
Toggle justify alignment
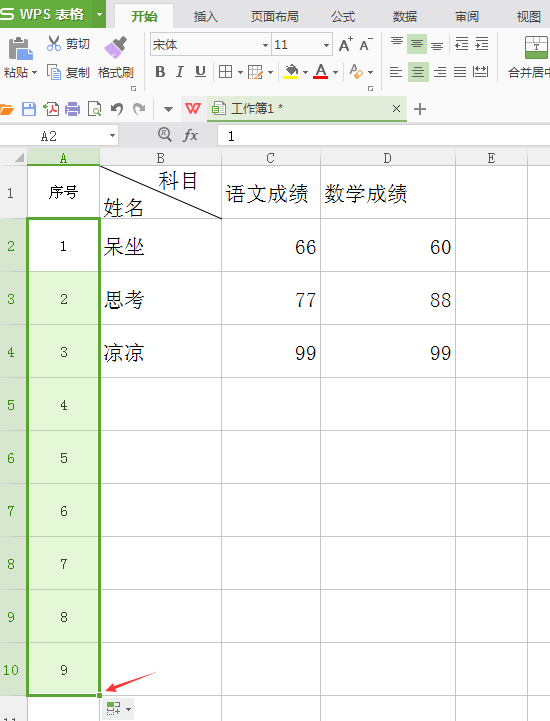460,72
